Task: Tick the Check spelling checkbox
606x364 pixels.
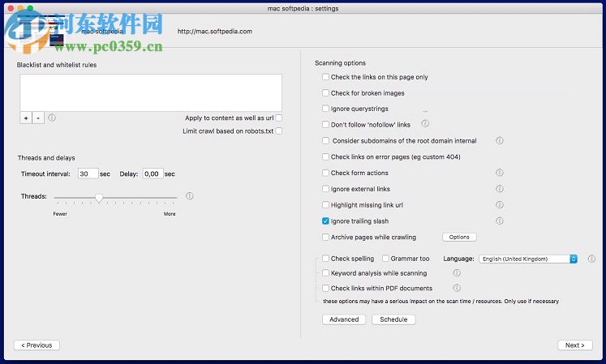Action: [325, 258]
